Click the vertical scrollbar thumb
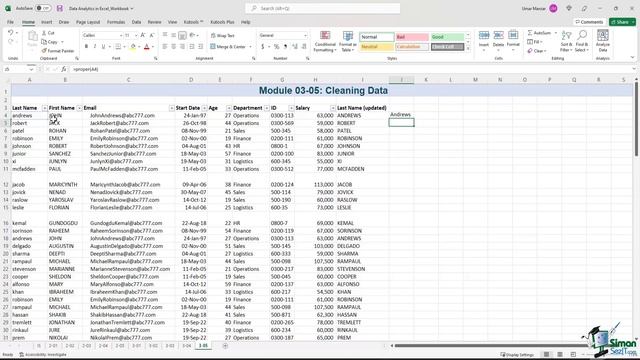 (636, 118)
